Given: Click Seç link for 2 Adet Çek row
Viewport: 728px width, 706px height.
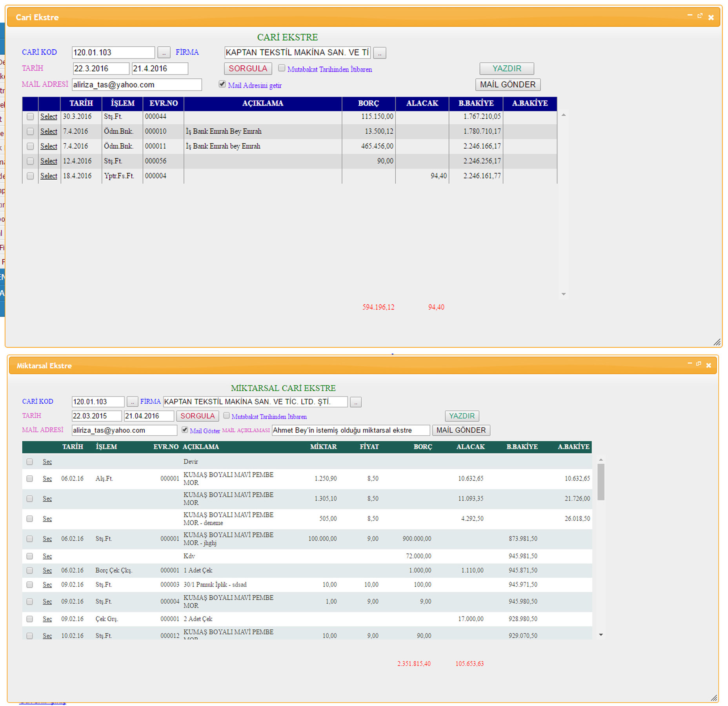Looking at the screenshot, I should pyautogui.click(x=47, y=619).
